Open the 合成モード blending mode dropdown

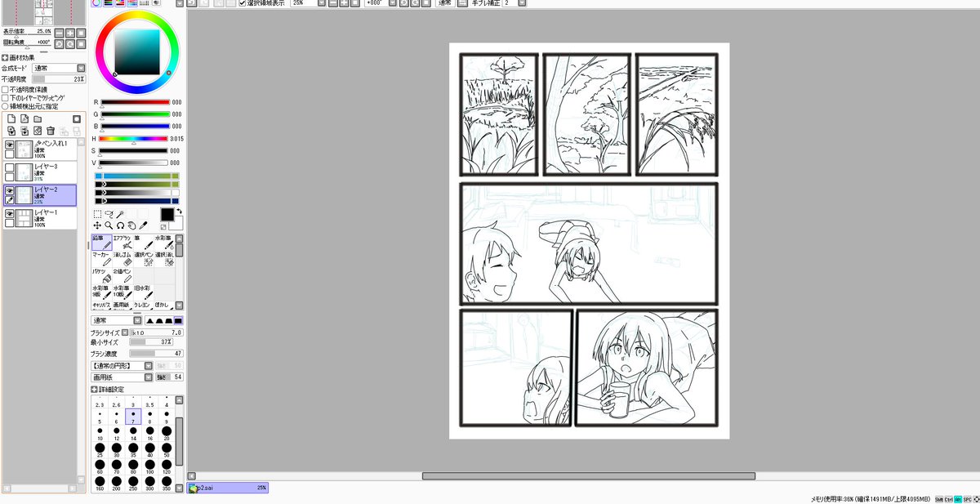pyautogui.click(x=81, y=69)
